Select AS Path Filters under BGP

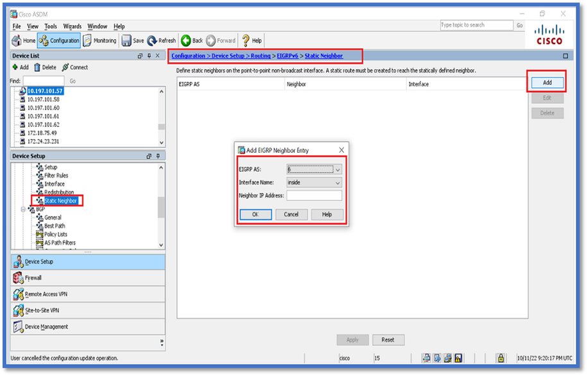(60, 243)
